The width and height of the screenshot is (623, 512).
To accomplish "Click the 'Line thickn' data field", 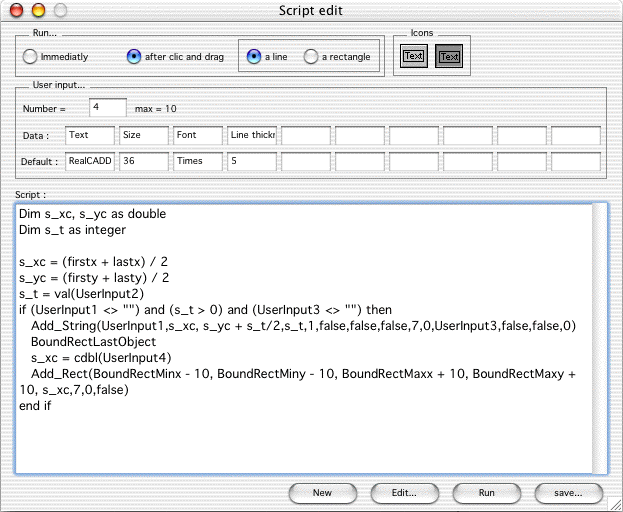I will pyautogui.click(x=252, y=135).
